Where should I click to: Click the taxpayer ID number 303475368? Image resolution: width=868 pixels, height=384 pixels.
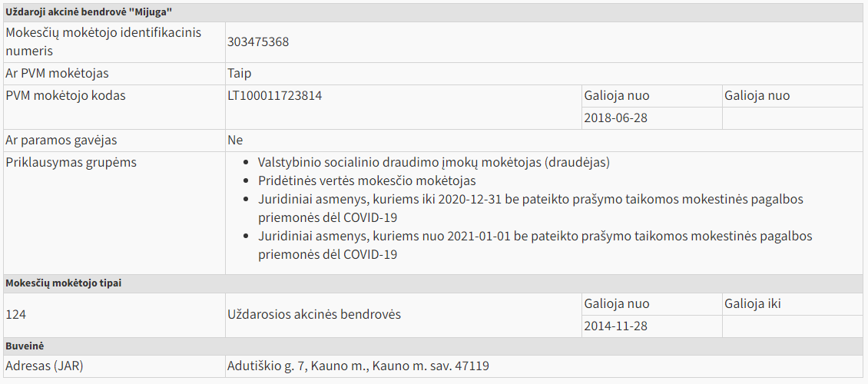coord(258,42)
